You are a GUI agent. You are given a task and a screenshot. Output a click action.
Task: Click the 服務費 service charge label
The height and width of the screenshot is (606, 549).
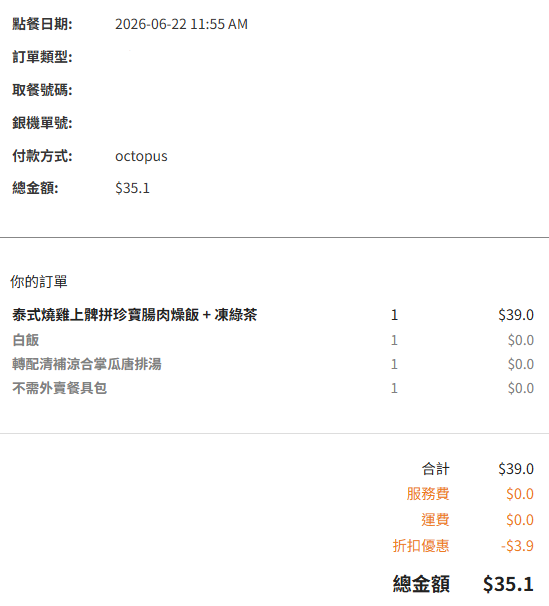(x=428, y=494)
